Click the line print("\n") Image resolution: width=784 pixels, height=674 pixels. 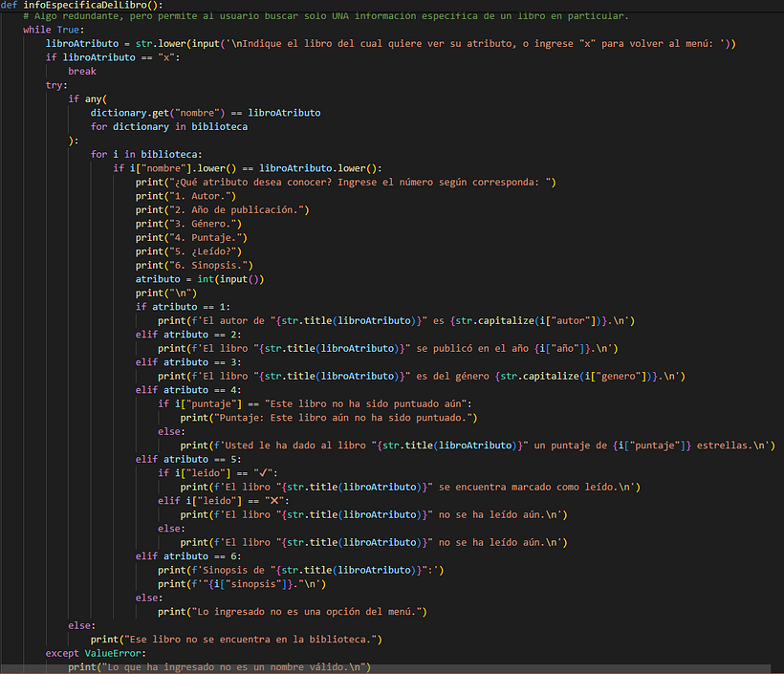[x=166, y=293]
